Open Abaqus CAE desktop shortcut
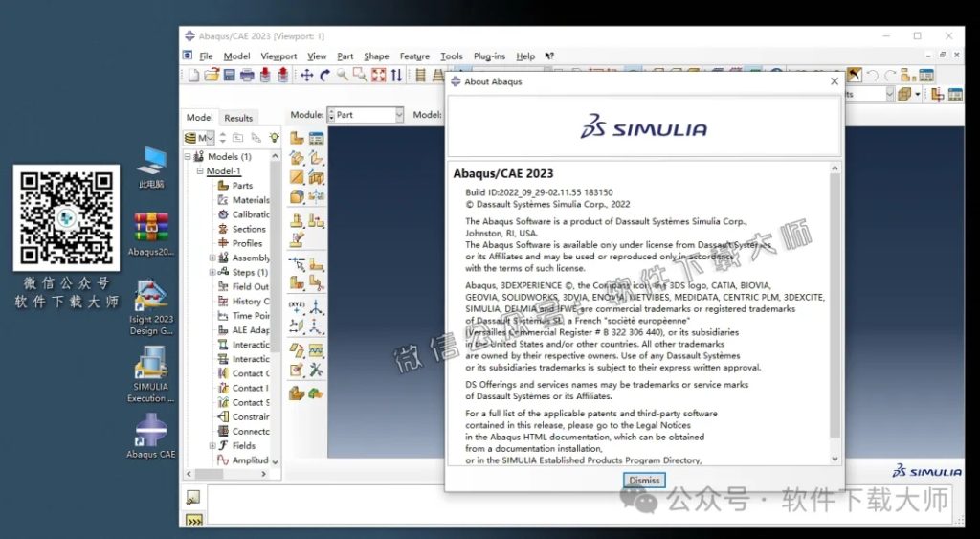980x539 pixels. [150, 436]
